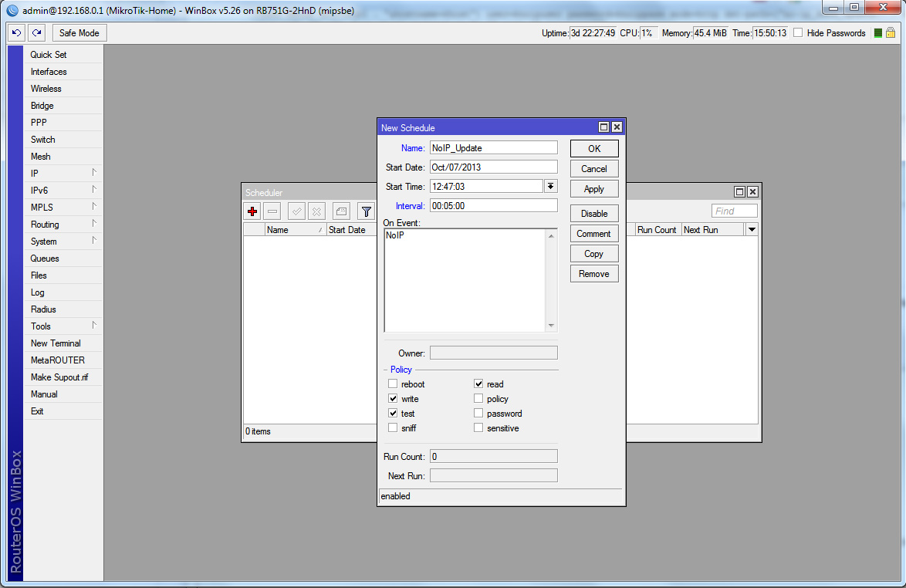Open New Terminal from sidebar

pyautogui.click(x=56, y=343)
